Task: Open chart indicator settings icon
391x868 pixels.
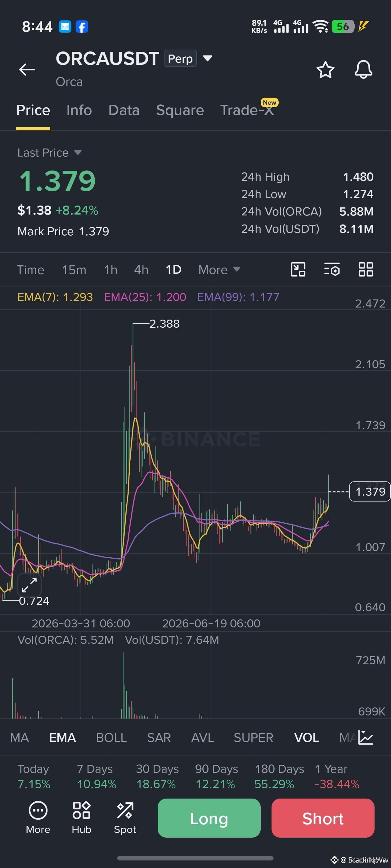Action: coord(332,270)
